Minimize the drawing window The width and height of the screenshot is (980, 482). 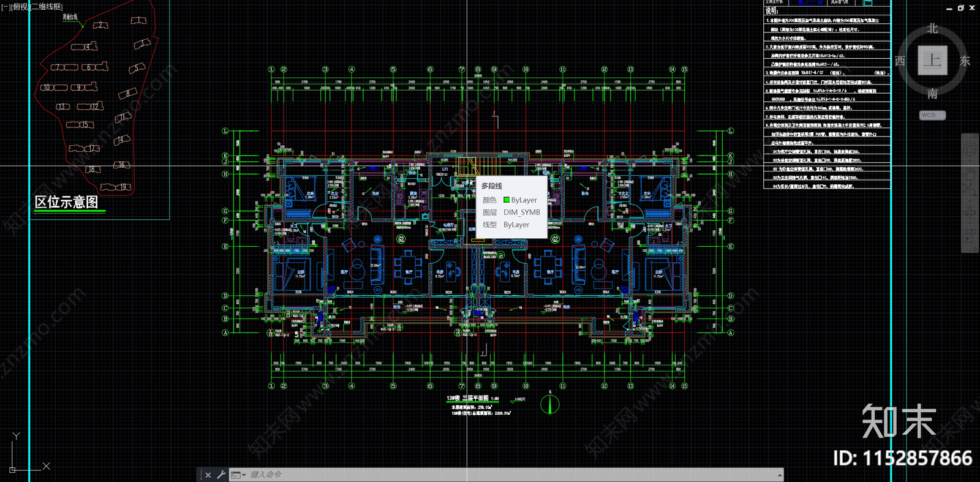tap(949, 8)
